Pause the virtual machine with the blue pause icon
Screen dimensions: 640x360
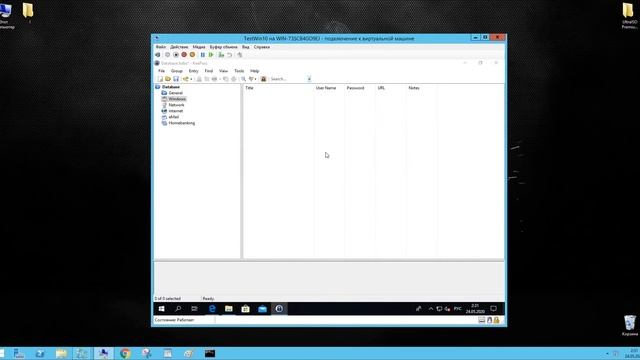coord(202,55)
